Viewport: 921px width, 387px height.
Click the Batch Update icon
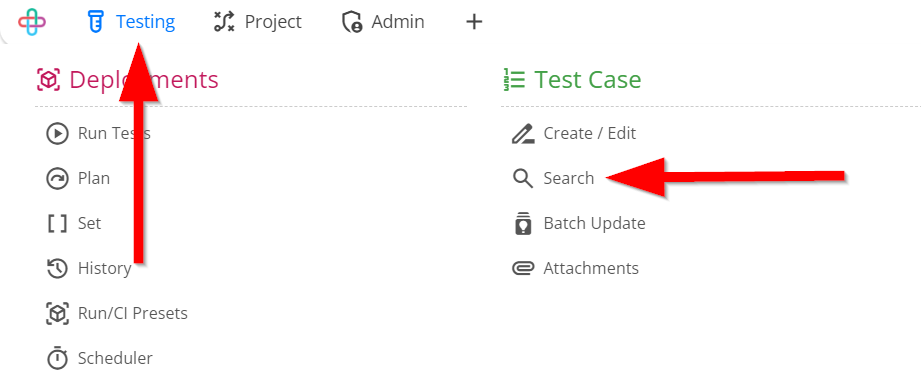click(x=523, y=224)
